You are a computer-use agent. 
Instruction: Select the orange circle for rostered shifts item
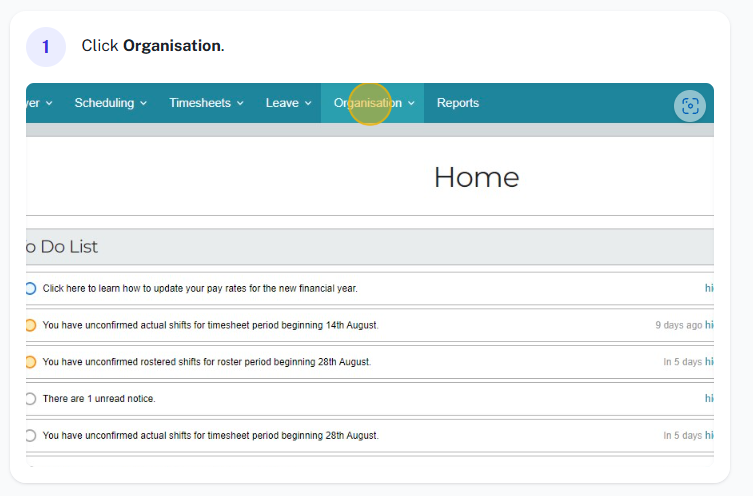point(30,362)
